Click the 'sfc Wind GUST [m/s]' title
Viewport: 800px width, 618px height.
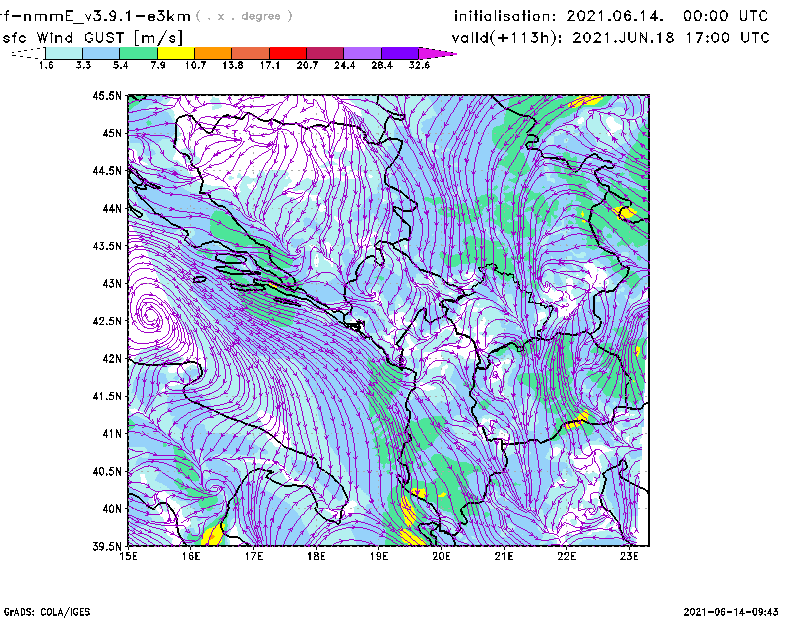click(92, 38)
